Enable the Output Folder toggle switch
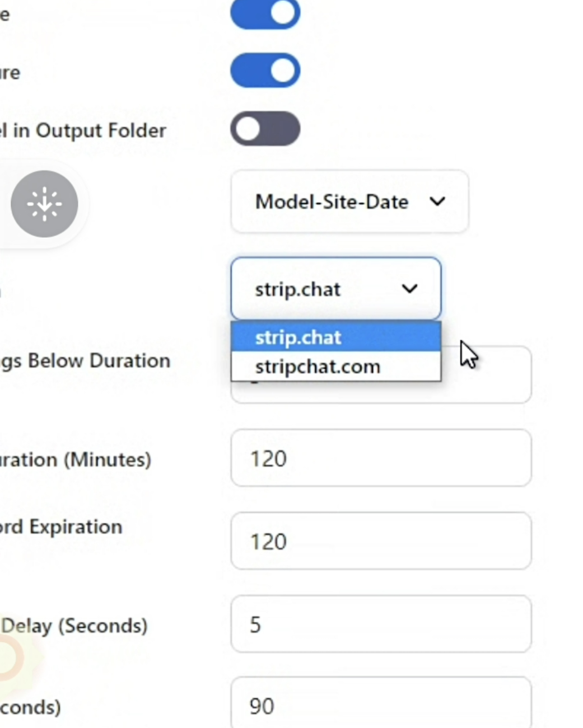Screen dimensions: 583x728 point(265,129)
